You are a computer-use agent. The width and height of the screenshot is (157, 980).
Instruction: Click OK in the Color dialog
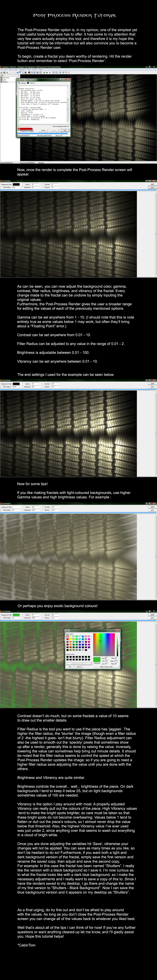(70, 667)
